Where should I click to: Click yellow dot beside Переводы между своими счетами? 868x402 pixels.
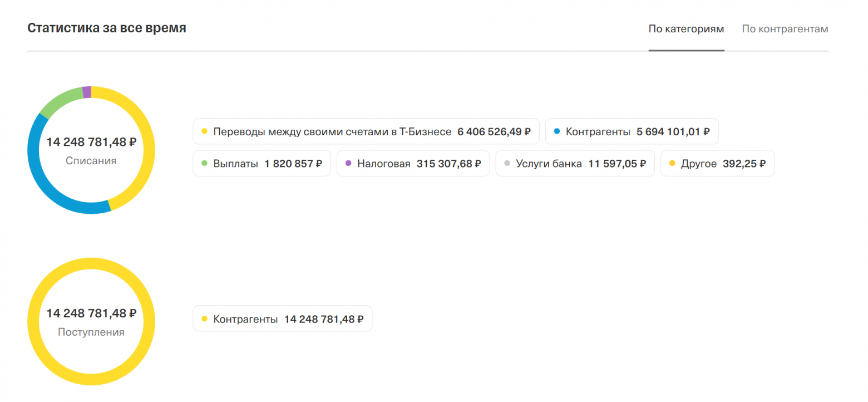coord(204,132)
